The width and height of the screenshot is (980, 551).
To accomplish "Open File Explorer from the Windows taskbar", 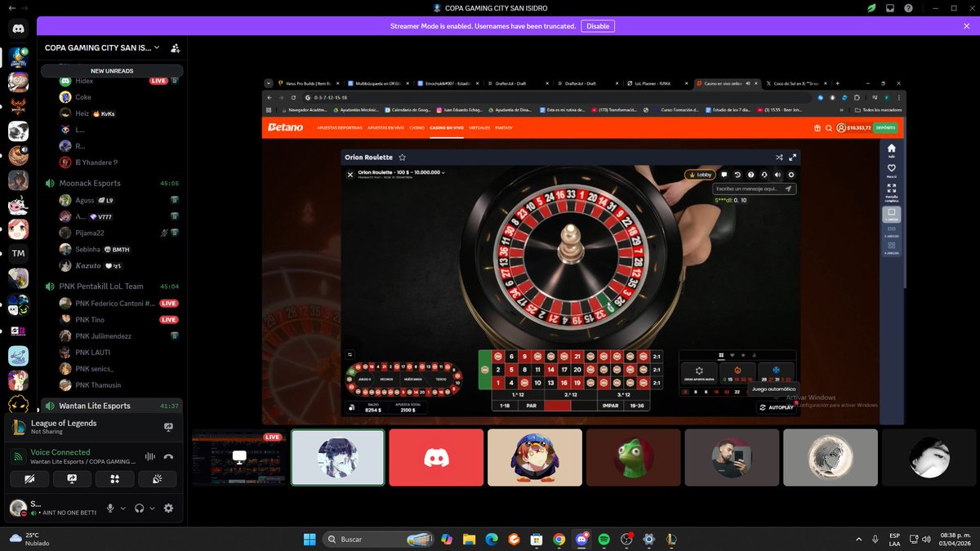I will tap(469, 539).
